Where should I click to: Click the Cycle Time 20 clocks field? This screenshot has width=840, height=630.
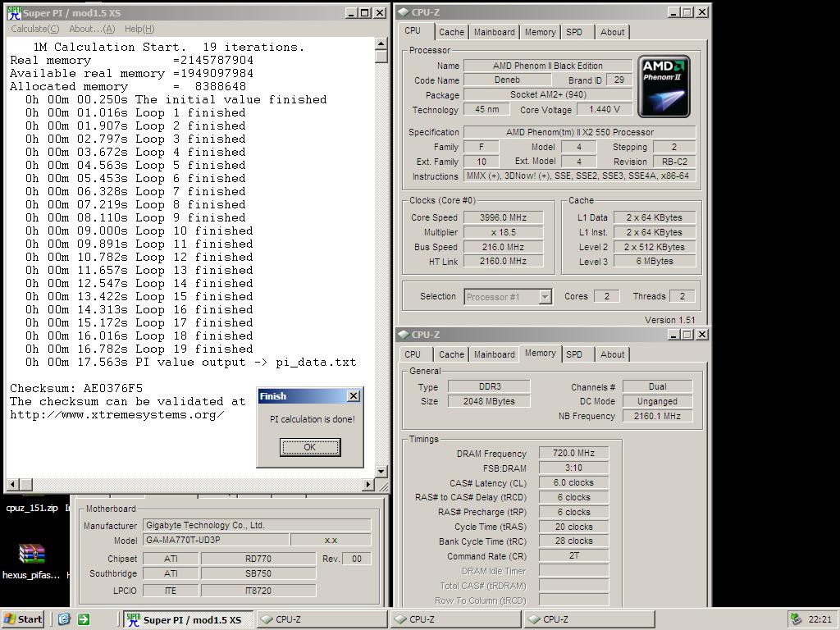click(x=573, y=527)
